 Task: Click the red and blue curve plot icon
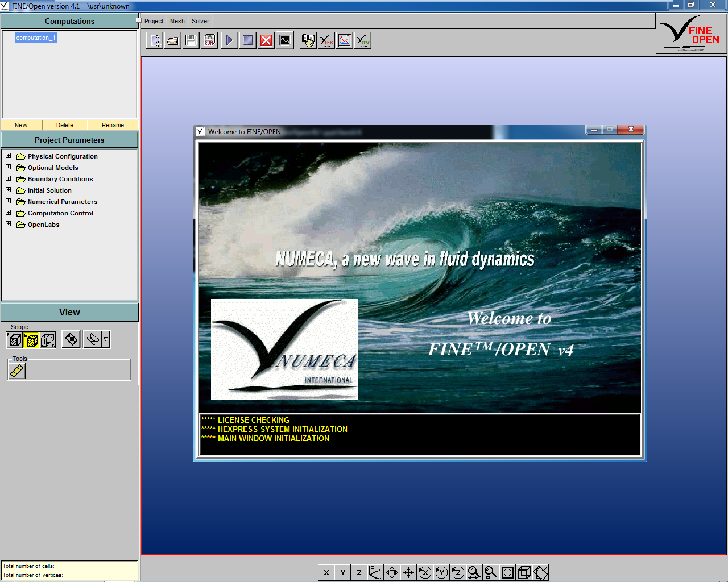345,40
